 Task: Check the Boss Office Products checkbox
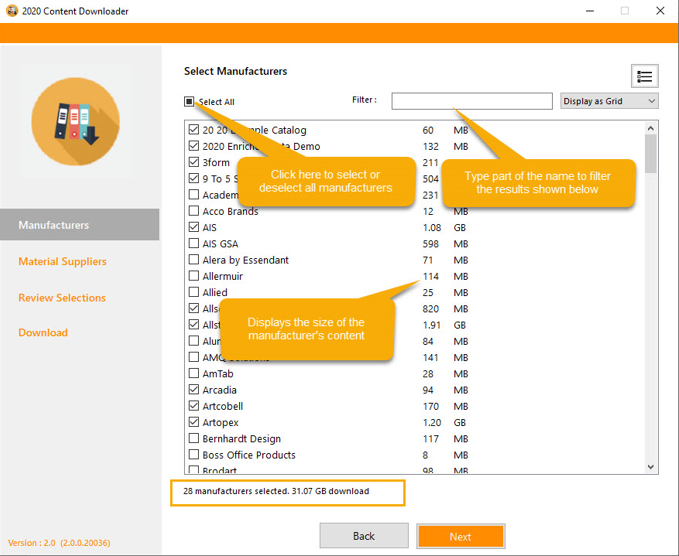(x=194, y=454)
